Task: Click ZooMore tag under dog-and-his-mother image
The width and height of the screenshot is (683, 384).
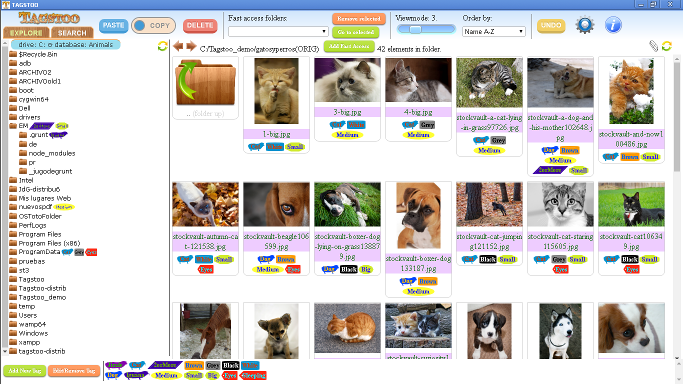Action: pos(550,170)
